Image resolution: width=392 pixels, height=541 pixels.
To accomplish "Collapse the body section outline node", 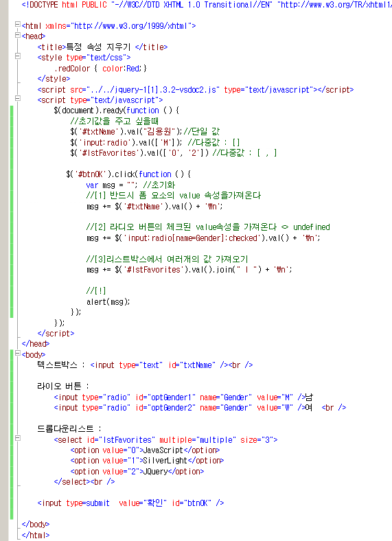I will coord(18,353).
